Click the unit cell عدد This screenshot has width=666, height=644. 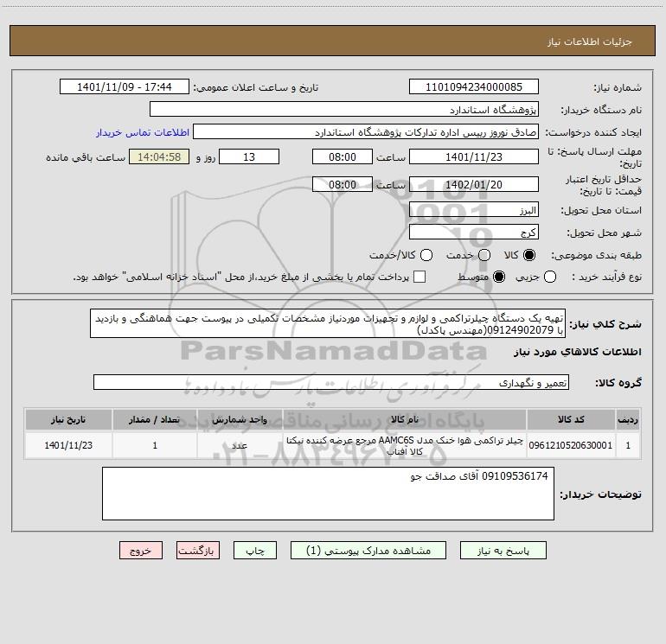click(x=240, y=445)
